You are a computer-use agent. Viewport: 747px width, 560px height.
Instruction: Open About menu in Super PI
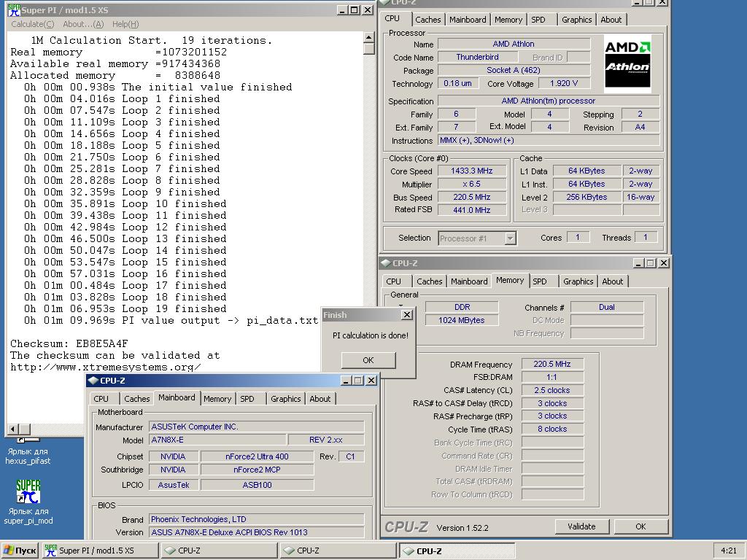pyautogui.click(x=83, y=24)
